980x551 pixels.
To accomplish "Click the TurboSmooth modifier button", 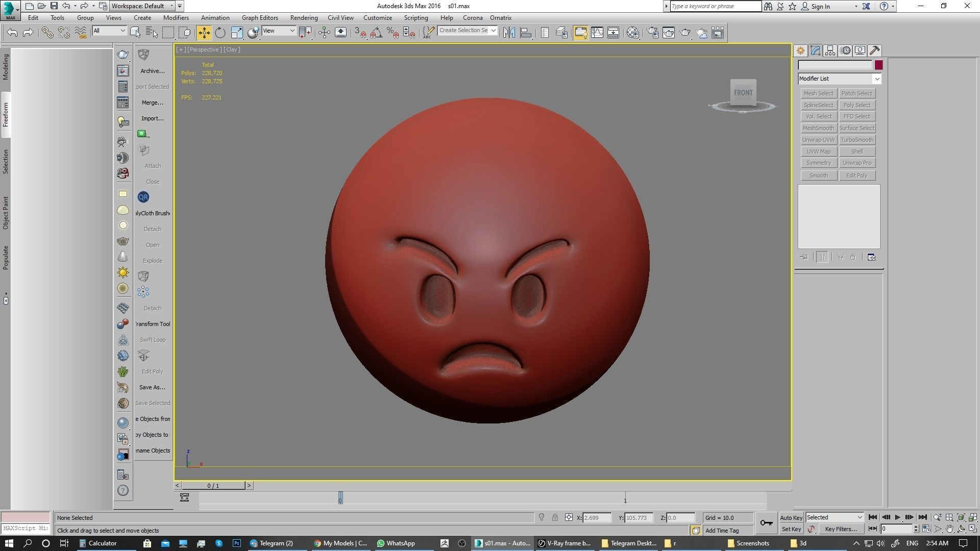I will point(857,140).
